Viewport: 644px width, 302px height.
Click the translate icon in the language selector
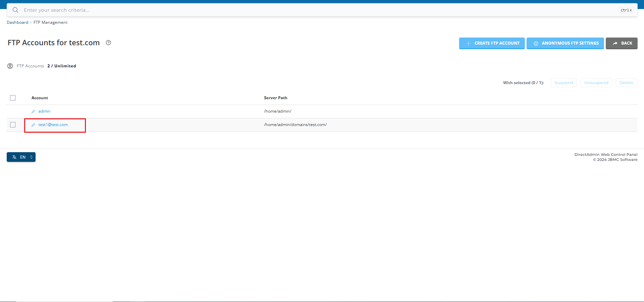(14, 157)
